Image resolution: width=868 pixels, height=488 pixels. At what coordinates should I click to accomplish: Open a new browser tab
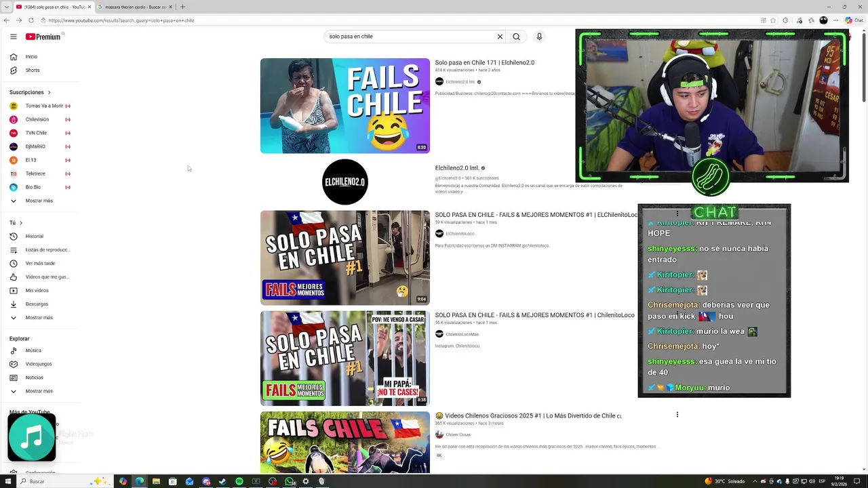[x=182, y=7]
